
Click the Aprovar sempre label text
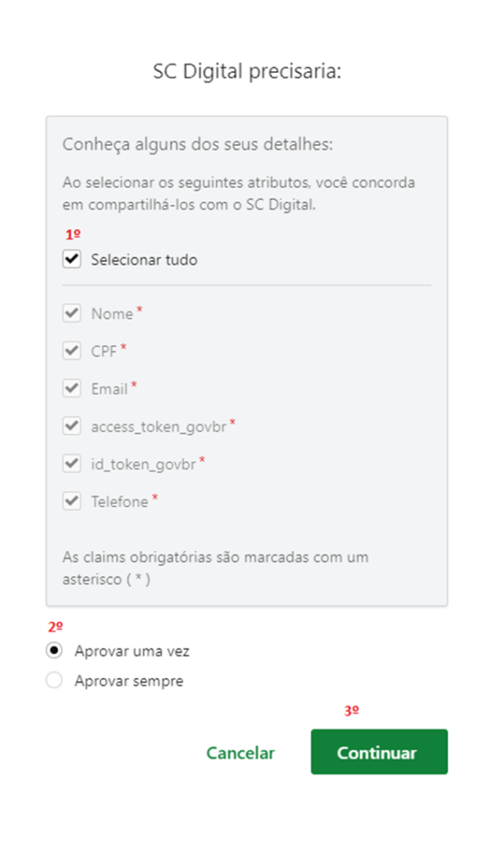[129, 681]
